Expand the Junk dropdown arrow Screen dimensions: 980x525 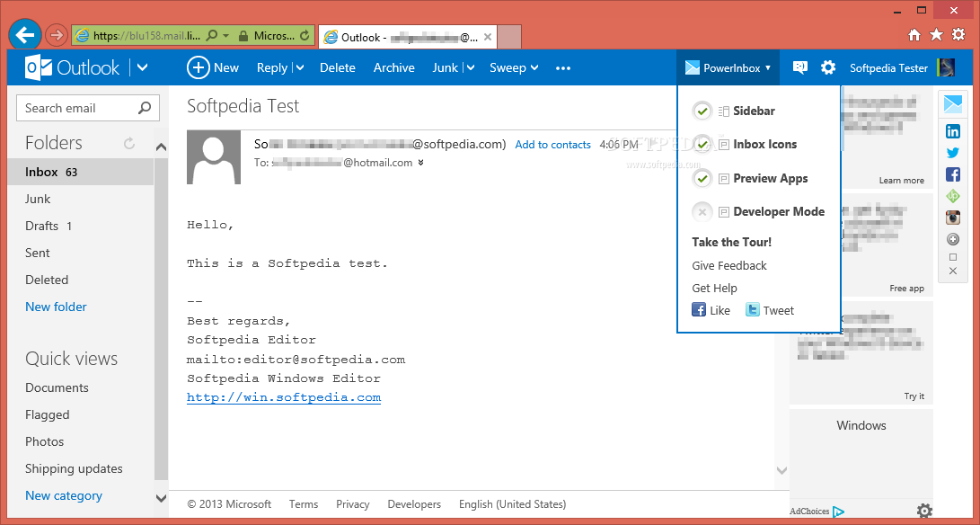[470, 67]
